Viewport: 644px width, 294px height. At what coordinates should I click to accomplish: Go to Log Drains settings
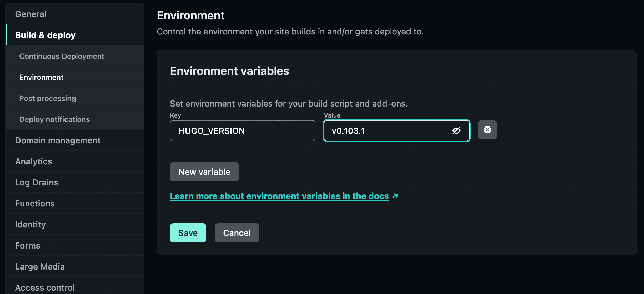tap(36, 183)
